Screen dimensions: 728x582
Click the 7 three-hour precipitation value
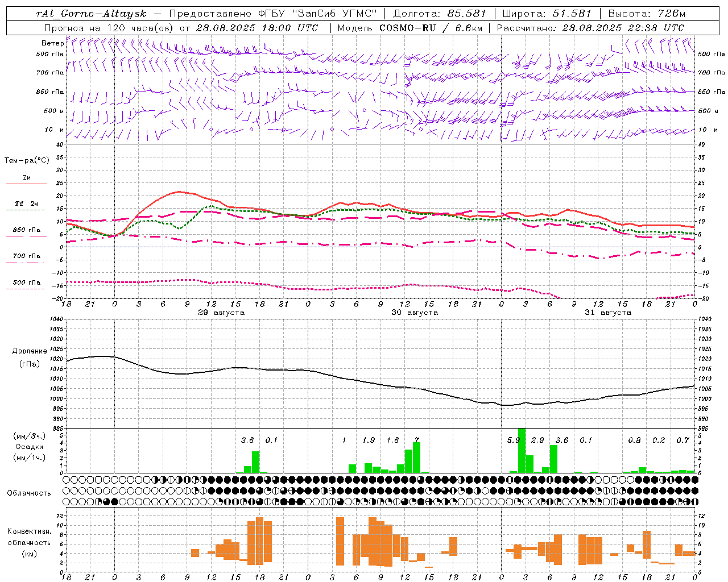click(417, 440)
